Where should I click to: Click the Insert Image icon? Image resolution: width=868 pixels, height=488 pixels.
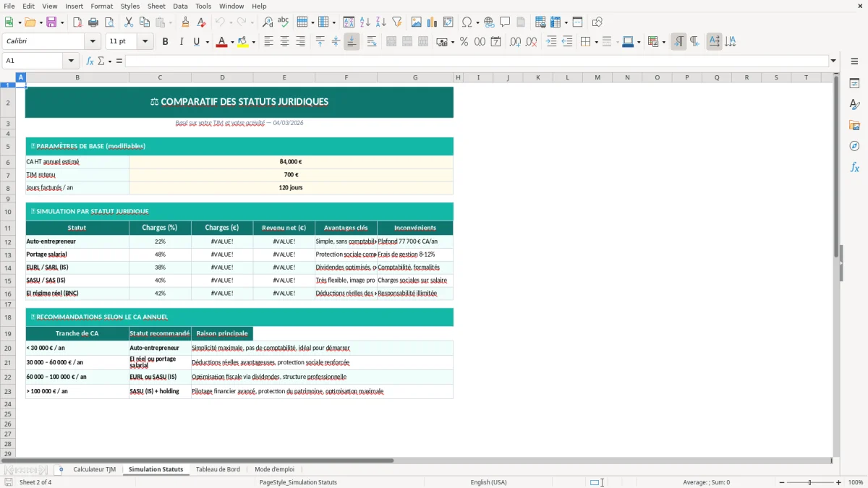click(417, 22)
